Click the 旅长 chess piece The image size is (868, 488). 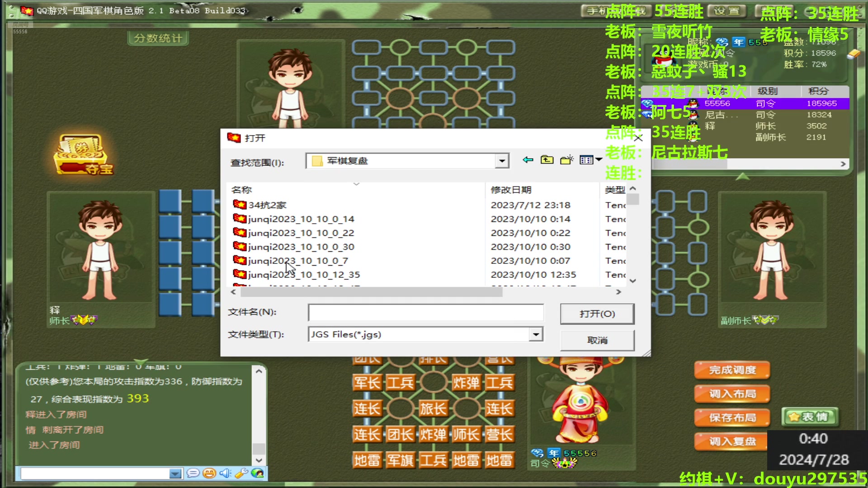(433, 409)
